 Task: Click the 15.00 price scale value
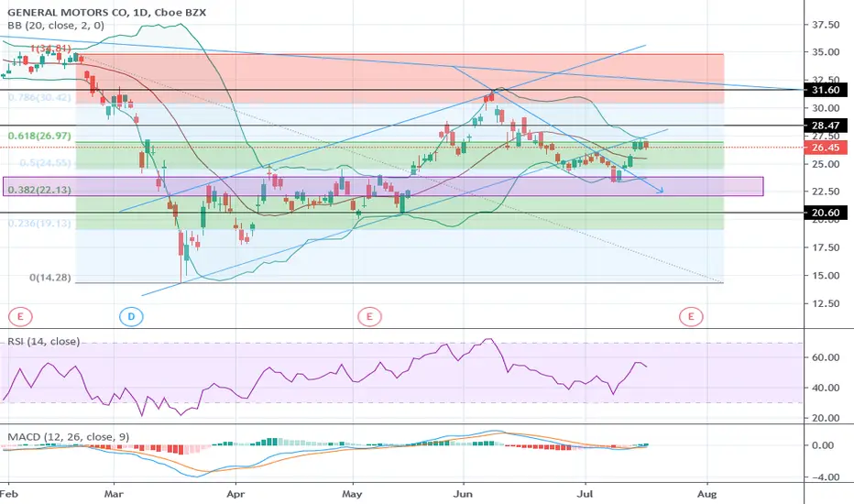click(826, 276)
